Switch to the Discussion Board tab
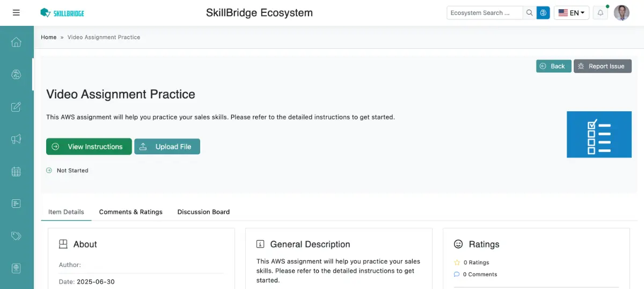 point(203,212)
